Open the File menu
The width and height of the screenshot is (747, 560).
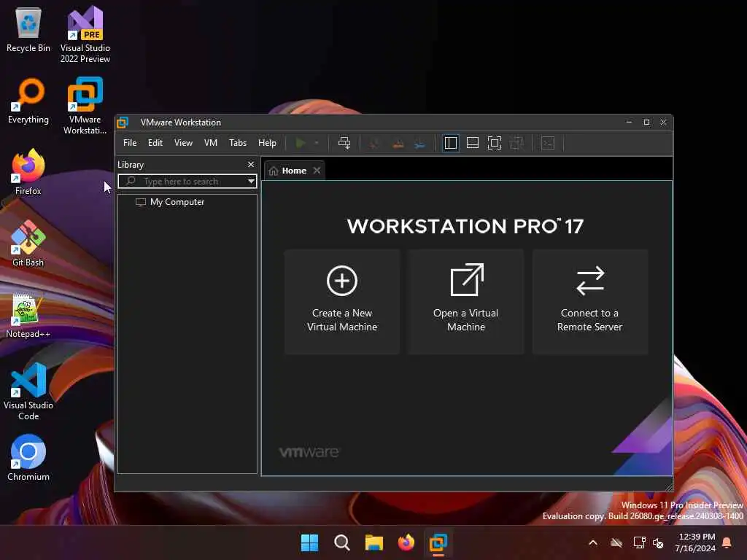[x=130, y=143]
